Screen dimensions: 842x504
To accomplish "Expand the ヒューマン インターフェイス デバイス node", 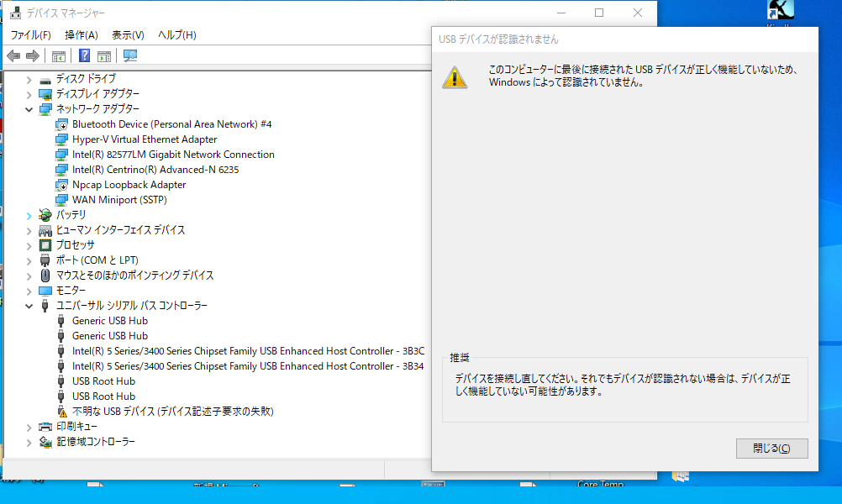I will [x=29, y=231].
